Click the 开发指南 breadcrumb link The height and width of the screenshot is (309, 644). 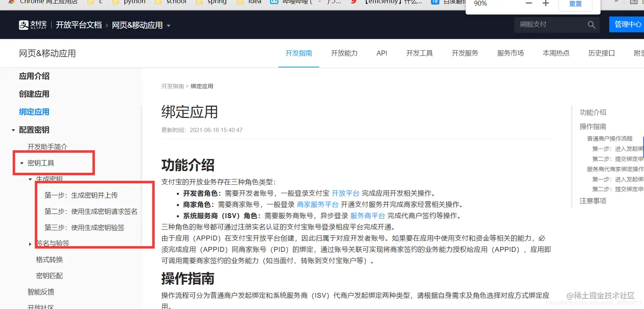coord(172,86)
